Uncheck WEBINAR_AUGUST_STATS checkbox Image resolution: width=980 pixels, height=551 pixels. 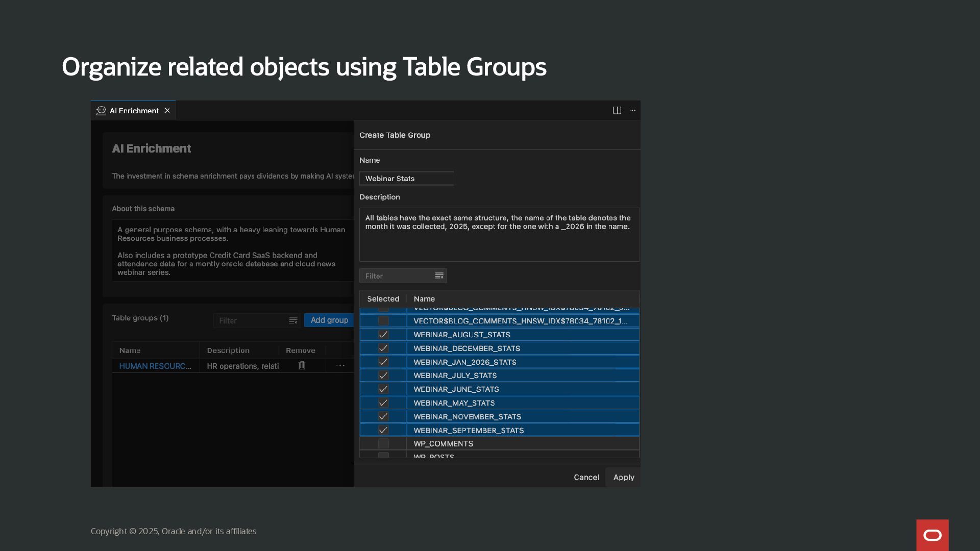click(x=383, y=335)
